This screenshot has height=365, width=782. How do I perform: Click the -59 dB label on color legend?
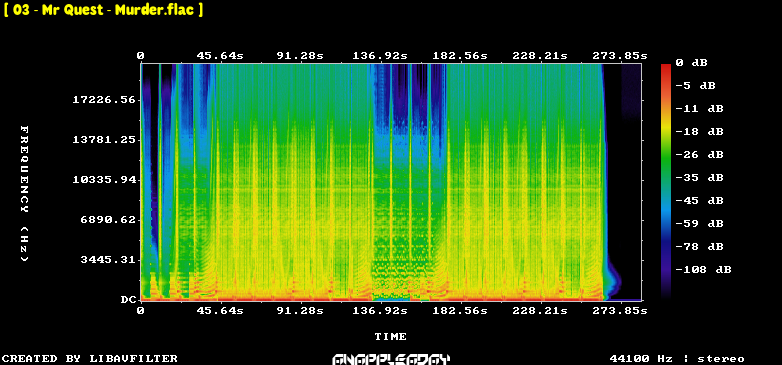click(699, 223)
